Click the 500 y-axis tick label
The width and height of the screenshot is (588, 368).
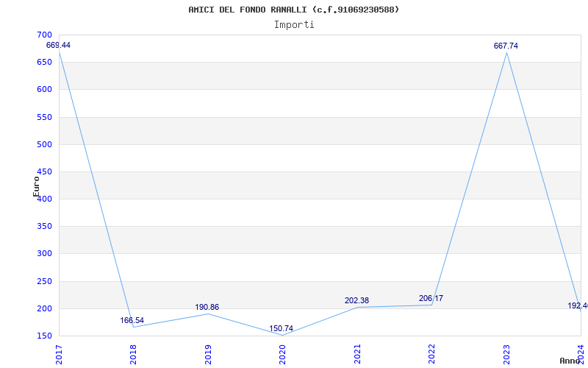[44, 144]
